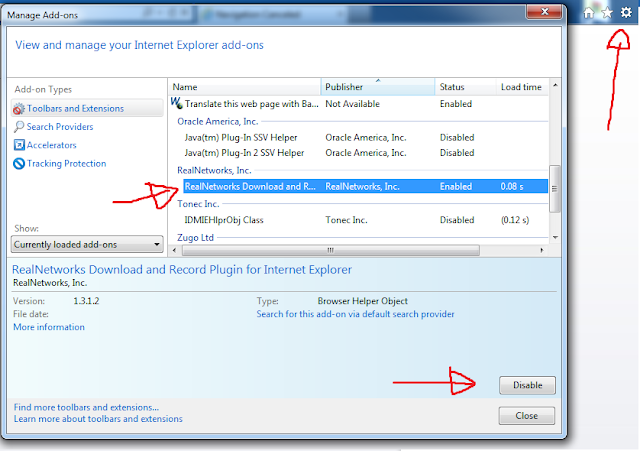
Task: Go to Home icon in browser
Action: coord(589,13)
